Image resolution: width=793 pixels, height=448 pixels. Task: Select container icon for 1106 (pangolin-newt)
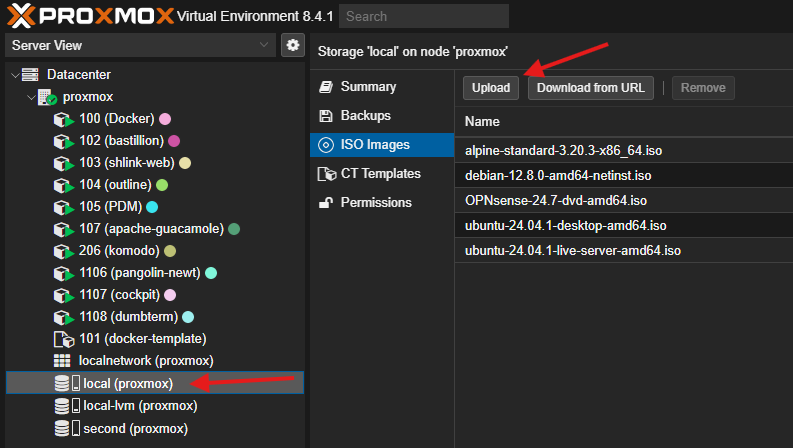click(x=64, y=273)
